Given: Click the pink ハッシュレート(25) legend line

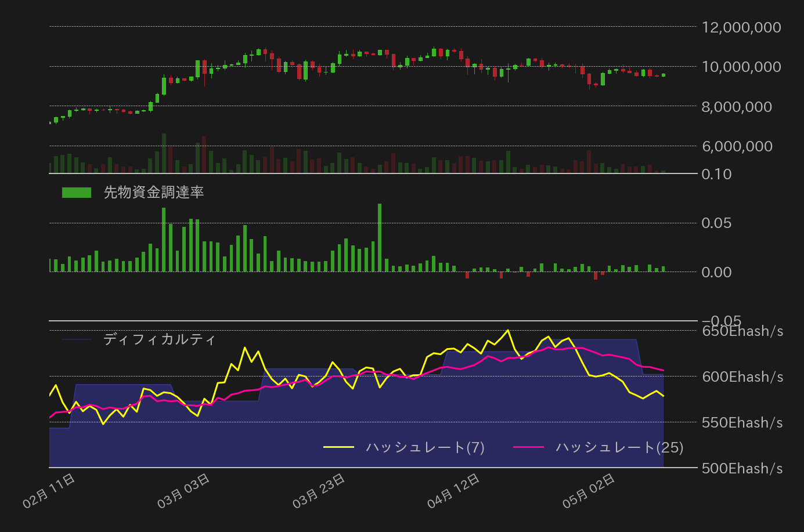Looking at the screenshot, I should tap(529, 447).
